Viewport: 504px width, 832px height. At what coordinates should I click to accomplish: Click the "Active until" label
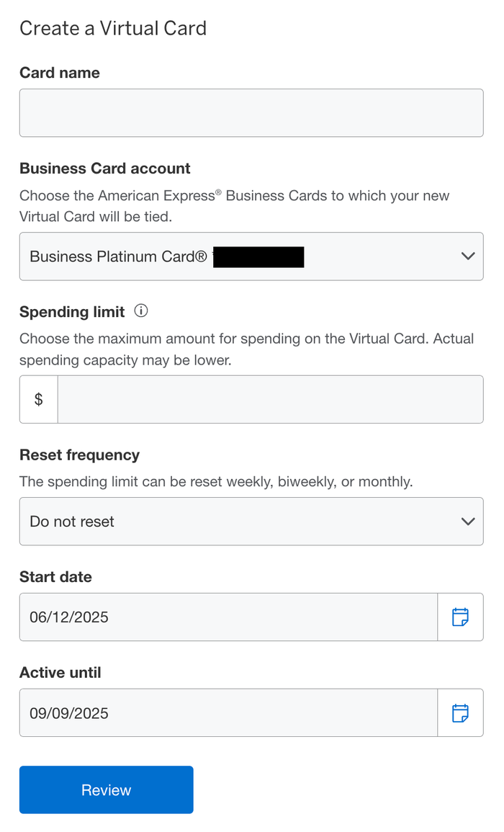click(60, 673)
